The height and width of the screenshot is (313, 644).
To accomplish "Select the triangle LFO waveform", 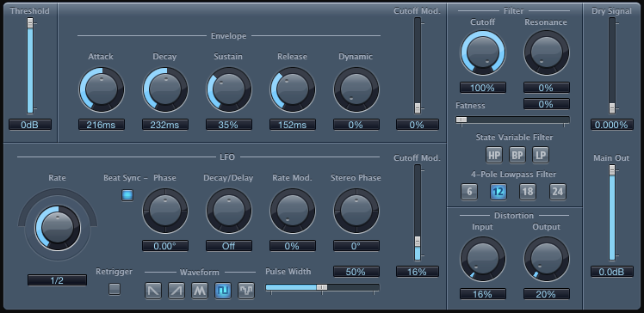I will click(200, 291).
